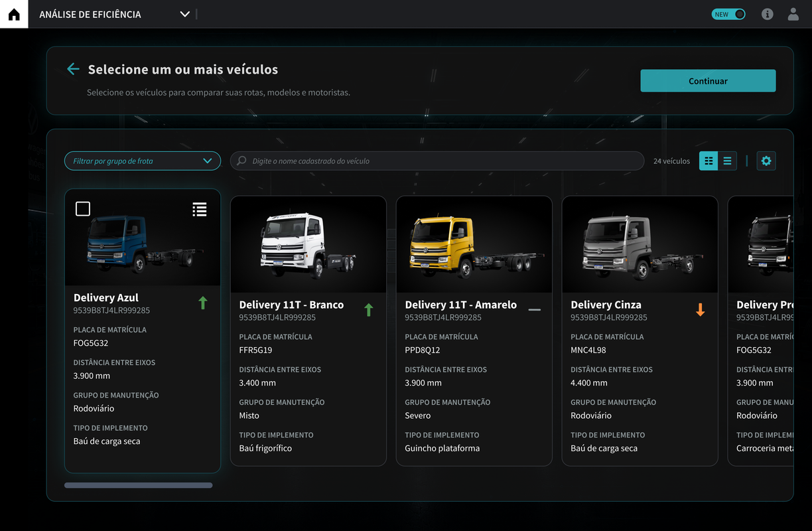
Task: Switch to list view
Action: pos(727,161)
